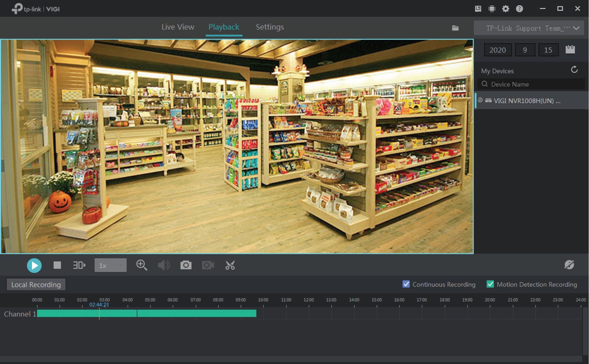Open the Settings tab
Image resolution: width=589 pixels, height=364 pixels.
(x=269, y=27)
